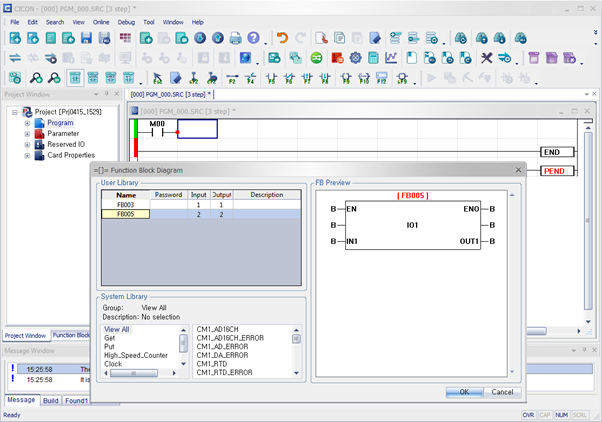The height and width of the screenshot is (422, 602).
Task: Click the Redo arrow icon
Action: click(300, 38)
